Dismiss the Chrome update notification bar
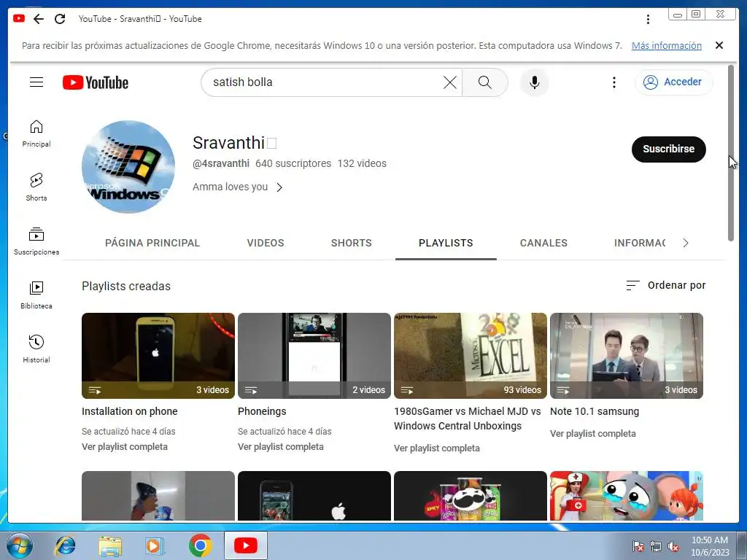The width and height of the screenshot is (747, 560). click(719, 45)
